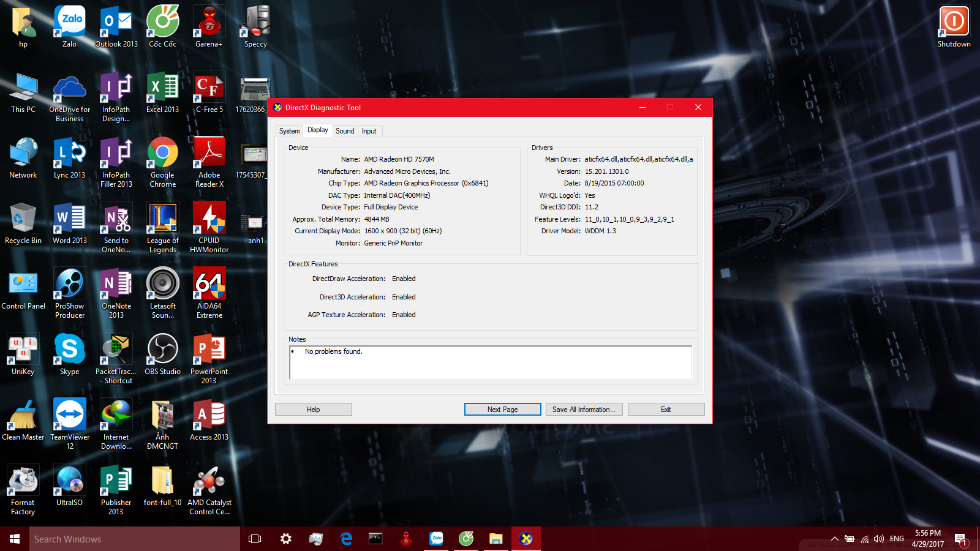Open League of Legends shortcut

pyautogui.click(x=162, y=228)
